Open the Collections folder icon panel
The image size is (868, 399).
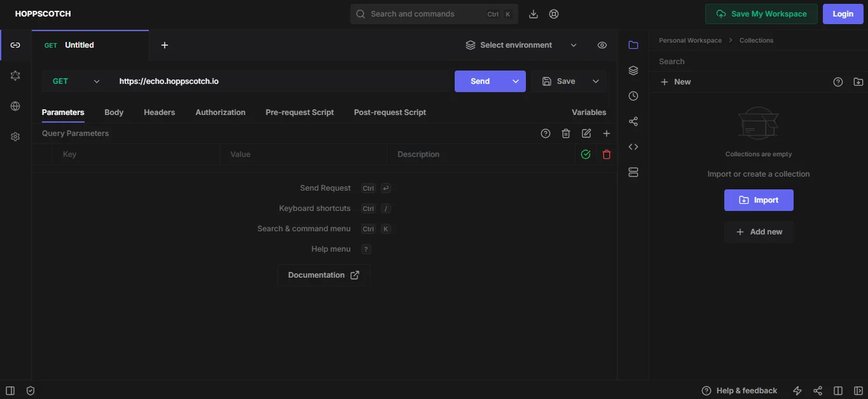pos(633,45)
